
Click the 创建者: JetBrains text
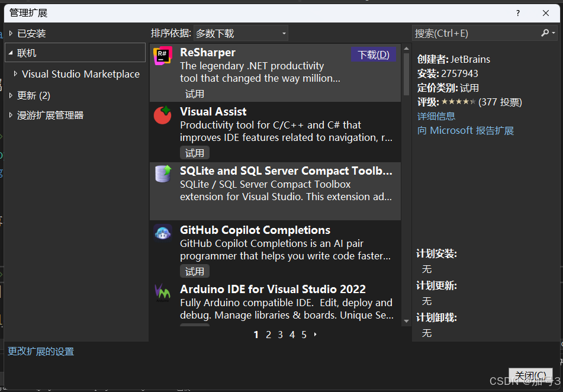pyautogui.click(x=453, y=59)
